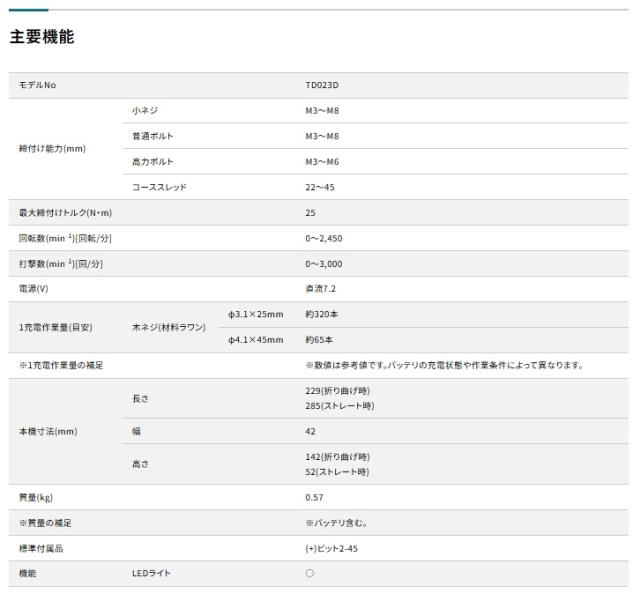The height and width of the screenshot is (601, 640).
Task: Click the width value 42
Action: coord(310,432)
